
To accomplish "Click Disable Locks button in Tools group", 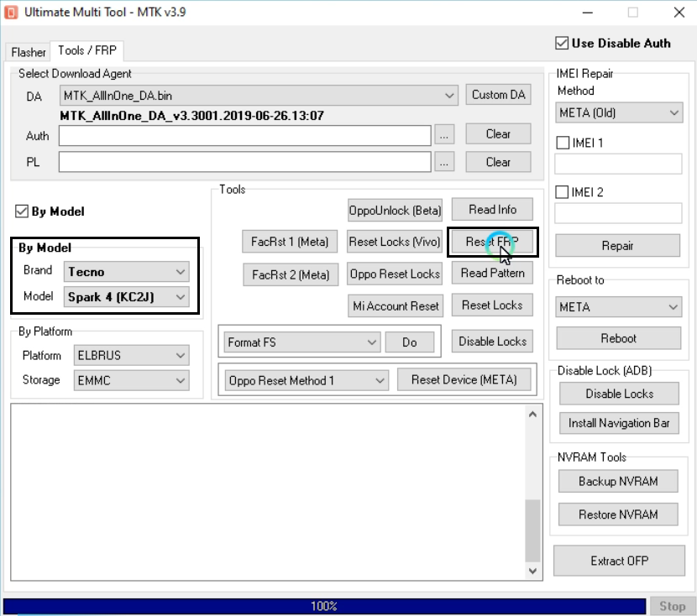I will tap(493, 341).
